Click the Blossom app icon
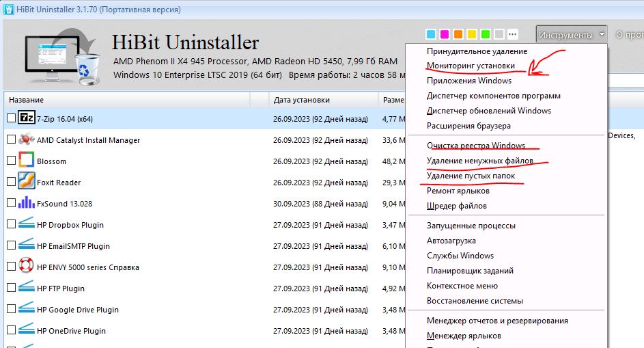This screenshot has height=348, width=644. point(26,161)
